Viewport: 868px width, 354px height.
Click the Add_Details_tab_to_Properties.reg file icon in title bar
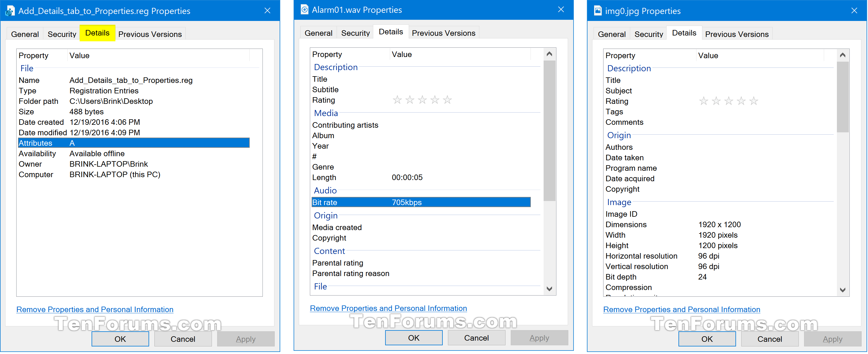(10, 10)
